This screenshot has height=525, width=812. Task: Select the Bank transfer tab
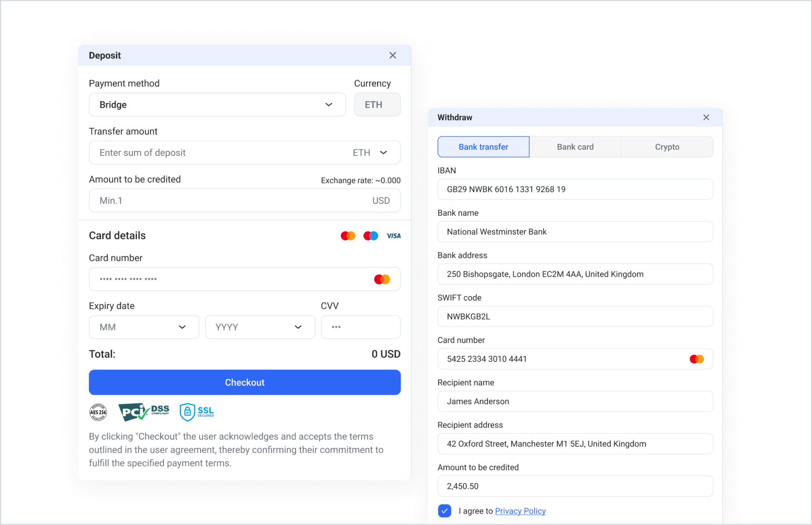point(483,147)
